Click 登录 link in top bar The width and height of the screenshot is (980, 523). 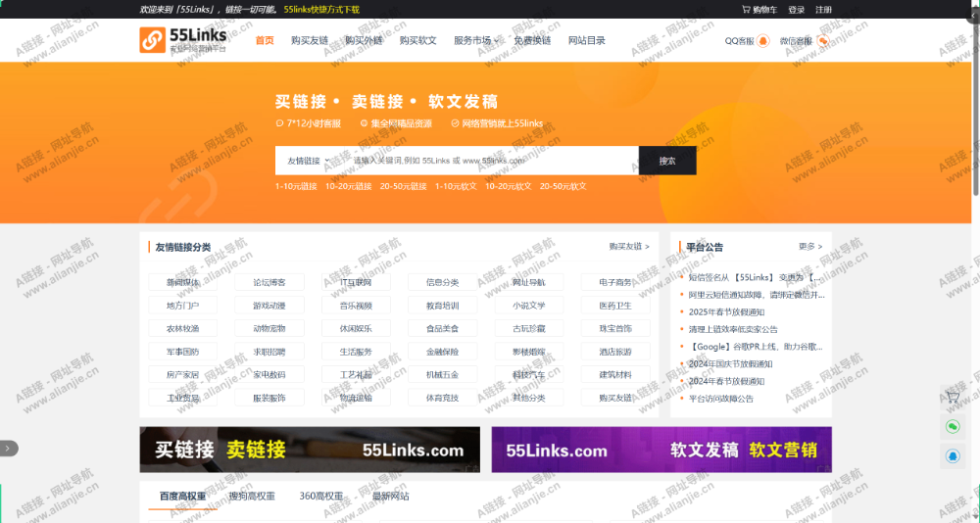[x=796, y=10]
